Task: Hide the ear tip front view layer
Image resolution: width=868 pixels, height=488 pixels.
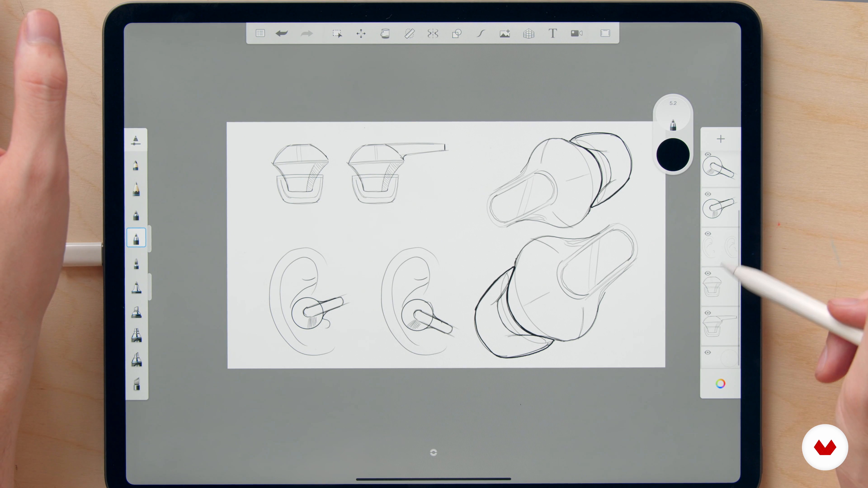Action: click(x=708, y=273)
